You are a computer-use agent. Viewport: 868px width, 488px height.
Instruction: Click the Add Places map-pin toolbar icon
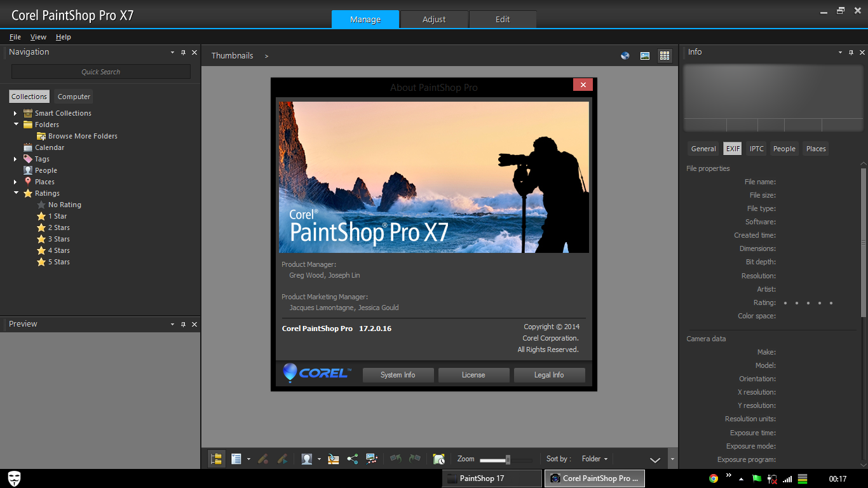pyautogui.click(x=333, y=459)
